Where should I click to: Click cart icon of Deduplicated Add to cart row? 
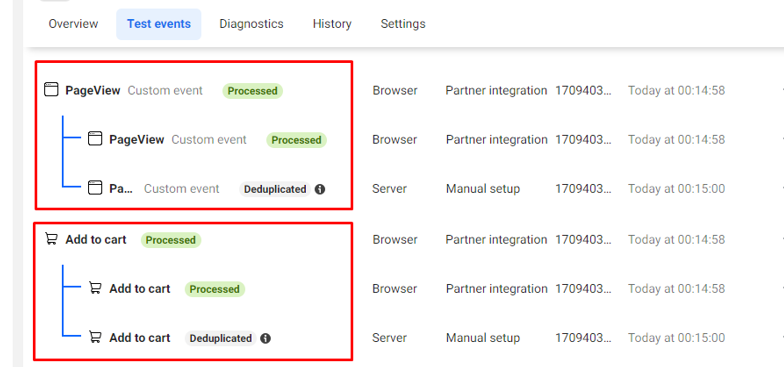coord(95,337)
